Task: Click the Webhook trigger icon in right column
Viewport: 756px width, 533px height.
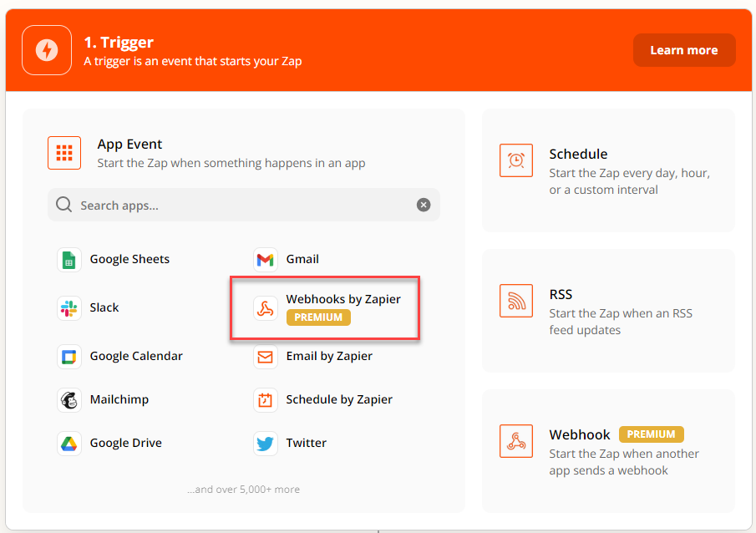Action: coord(516,441)
